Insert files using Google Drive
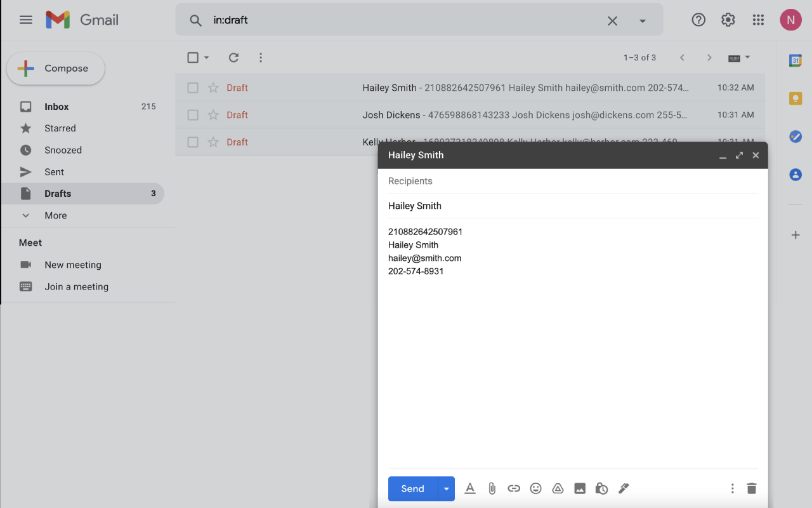Screen dimensions: 812x508 [558, 488]
